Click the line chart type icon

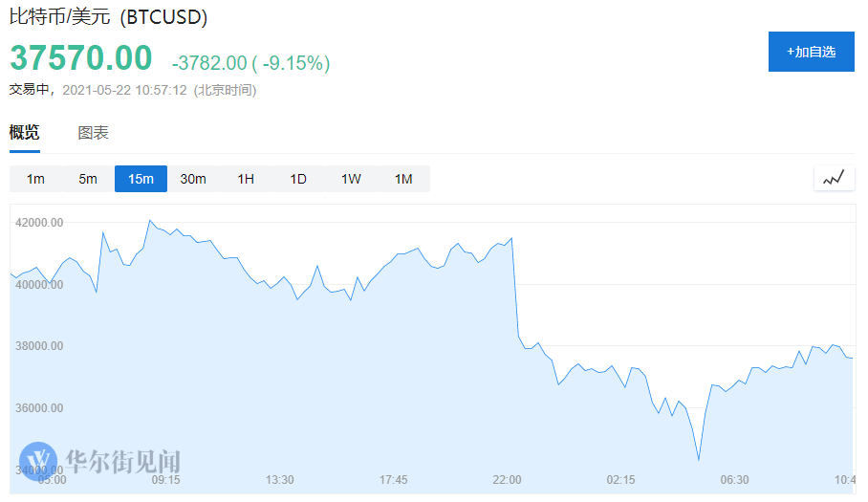point(835,178)
